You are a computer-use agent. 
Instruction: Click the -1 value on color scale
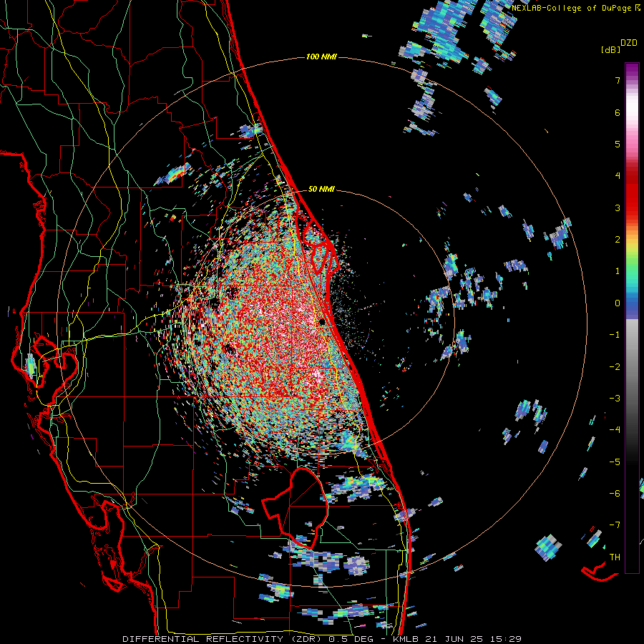coord(615,335)
